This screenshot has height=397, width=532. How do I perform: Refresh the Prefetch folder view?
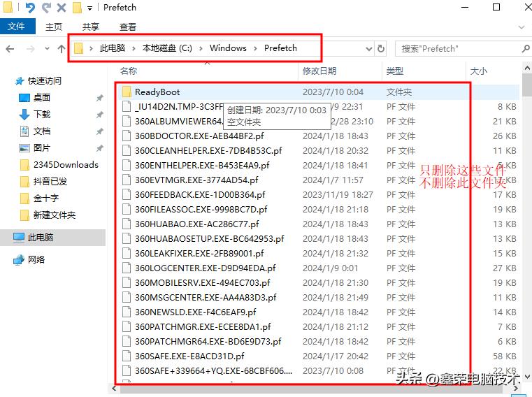tap(381, 49)
